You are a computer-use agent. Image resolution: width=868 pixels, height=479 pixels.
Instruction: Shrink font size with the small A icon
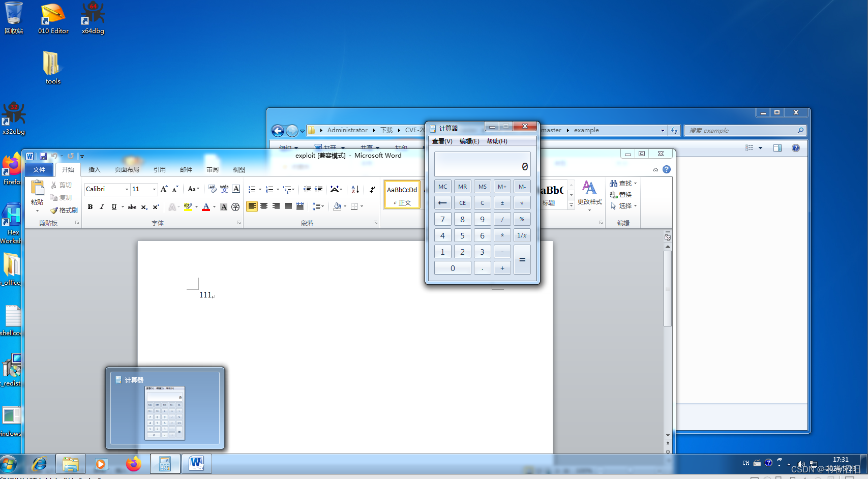pyautogui.click(x=175, y=189)
